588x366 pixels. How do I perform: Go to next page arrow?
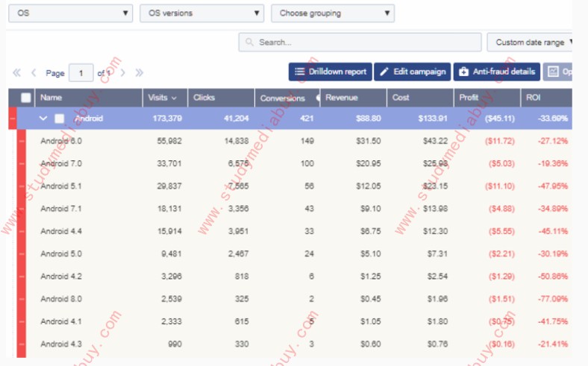[122, 72]
